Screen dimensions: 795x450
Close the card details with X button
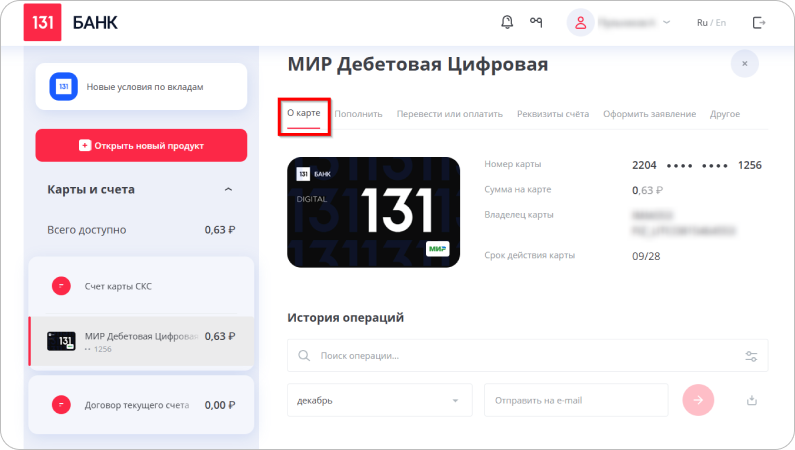pos(744,64)
